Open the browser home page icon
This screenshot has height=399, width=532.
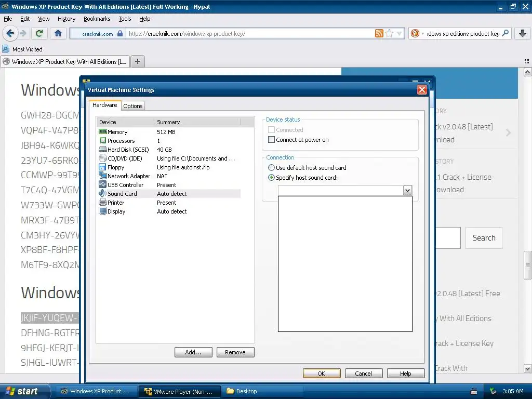[58, 33]
